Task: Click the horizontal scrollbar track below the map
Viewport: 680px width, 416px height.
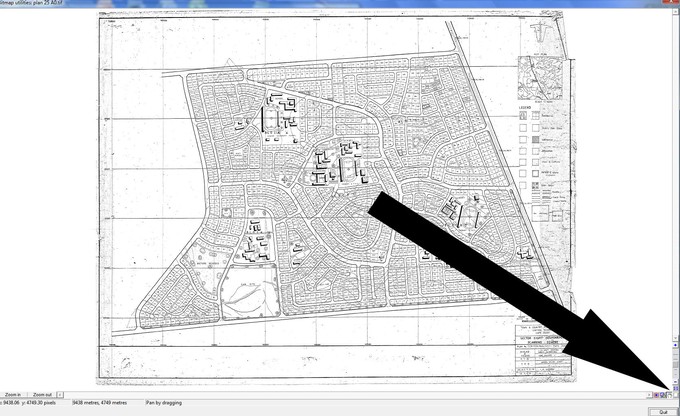Action: tap(350, 395)
